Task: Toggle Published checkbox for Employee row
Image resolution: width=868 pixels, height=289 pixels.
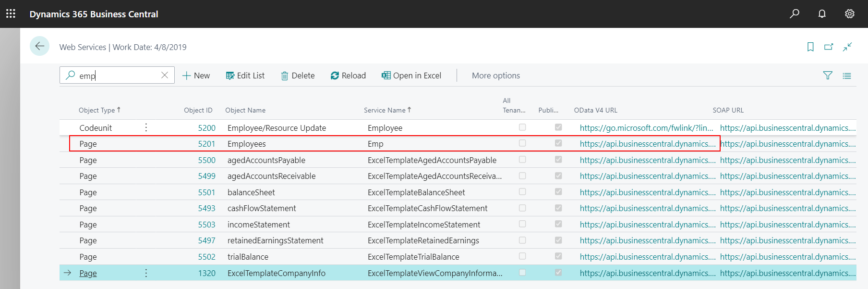Action: pyautogui.click(x=558, y=127)
